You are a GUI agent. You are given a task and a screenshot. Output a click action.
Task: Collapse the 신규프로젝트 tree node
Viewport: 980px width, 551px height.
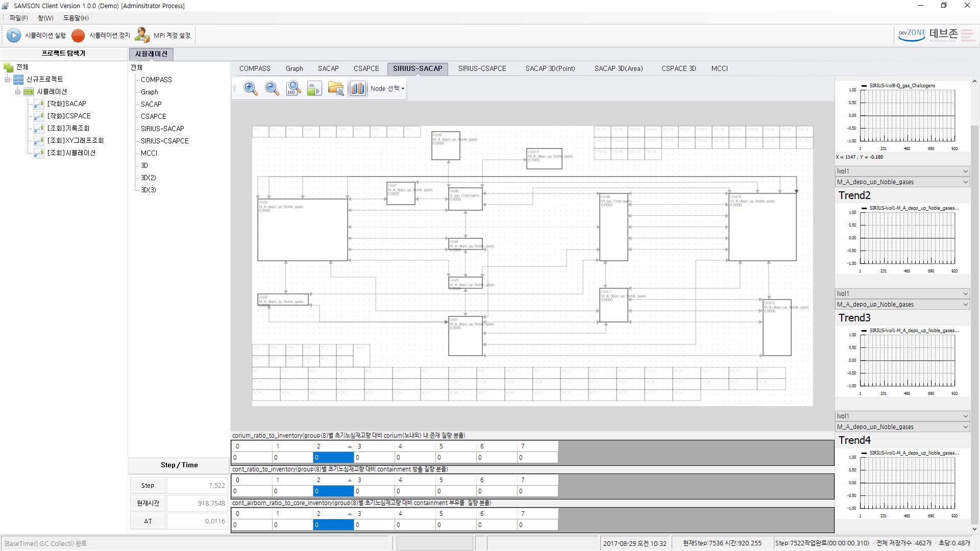point(8,80)
